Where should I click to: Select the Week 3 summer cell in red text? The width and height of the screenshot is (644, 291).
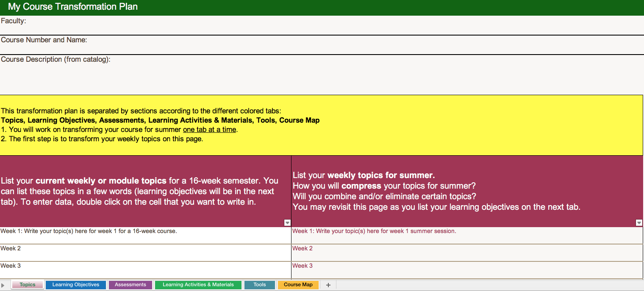point(467,270)
